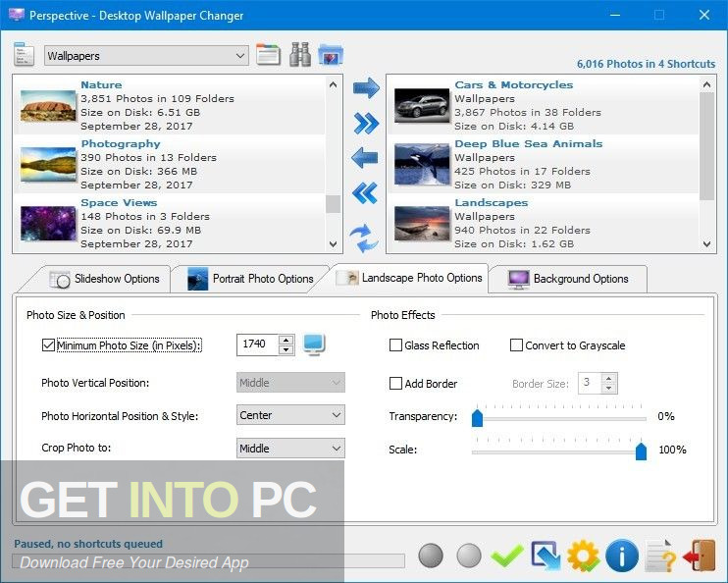Click the Scale slider handle

(x=642, y=450)
